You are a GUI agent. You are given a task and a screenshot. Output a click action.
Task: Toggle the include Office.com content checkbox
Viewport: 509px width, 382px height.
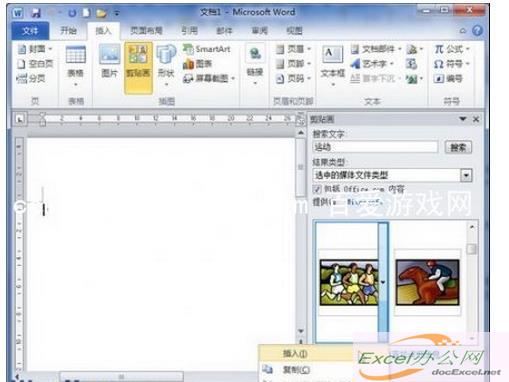(317, 189)
